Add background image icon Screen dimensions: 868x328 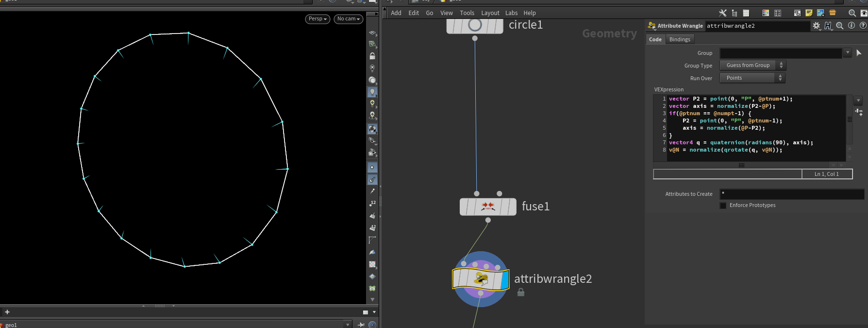click(820, 13)
